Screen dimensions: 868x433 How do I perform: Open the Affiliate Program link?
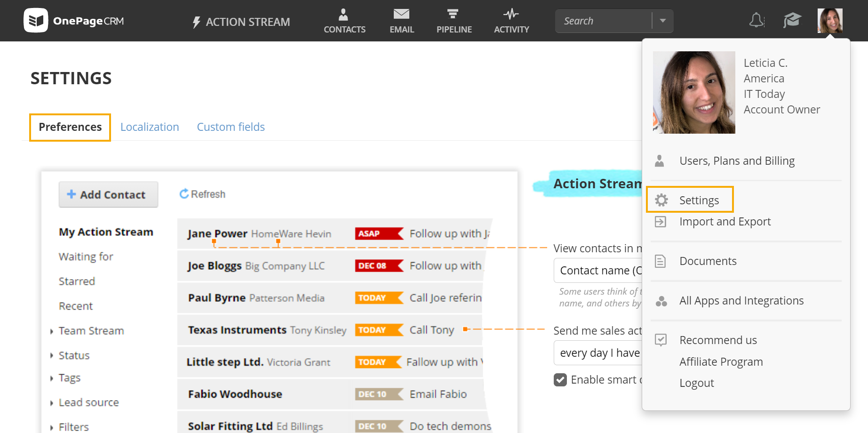pyautogui.click(x=721, y=362)
